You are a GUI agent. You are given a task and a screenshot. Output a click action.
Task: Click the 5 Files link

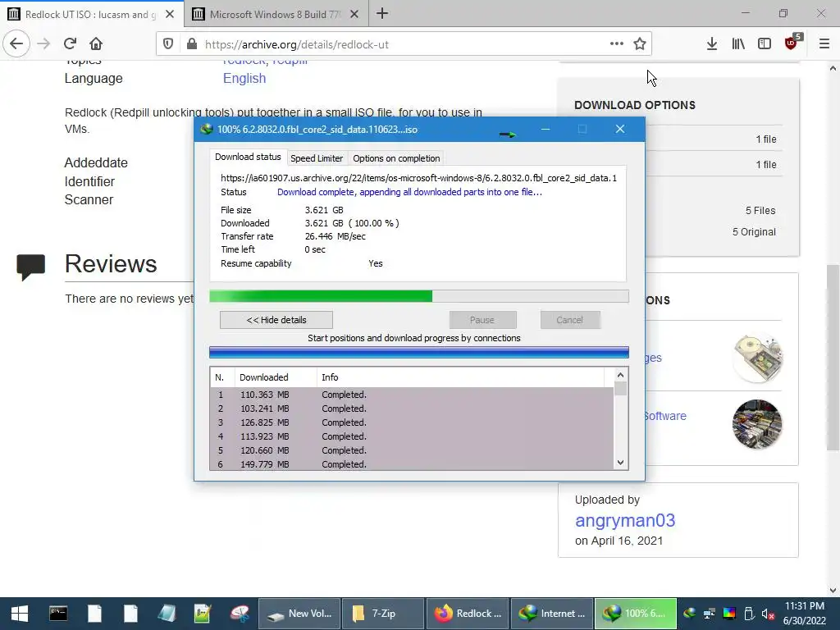click(x=760, y=211)
